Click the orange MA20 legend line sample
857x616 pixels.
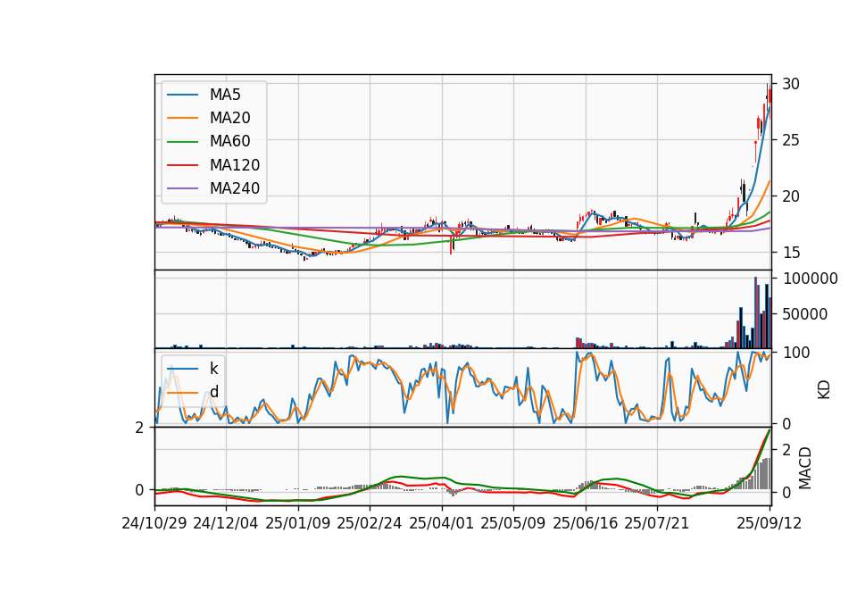point(183,118)
